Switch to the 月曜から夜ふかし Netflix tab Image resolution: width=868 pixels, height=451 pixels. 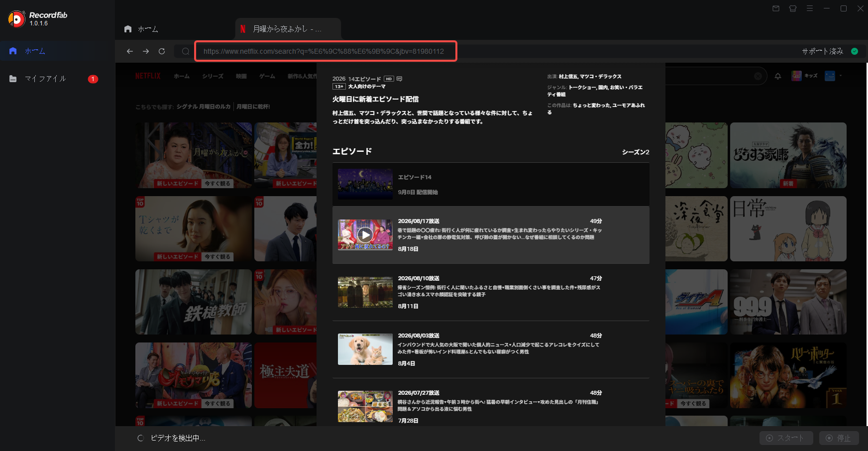click(288, 29)
